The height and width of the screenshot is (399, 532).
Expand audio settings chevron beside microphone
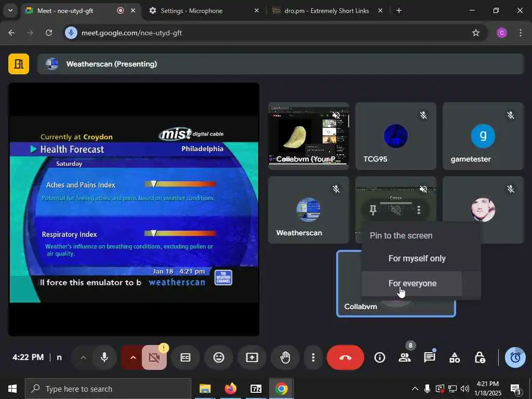[83, 357]
